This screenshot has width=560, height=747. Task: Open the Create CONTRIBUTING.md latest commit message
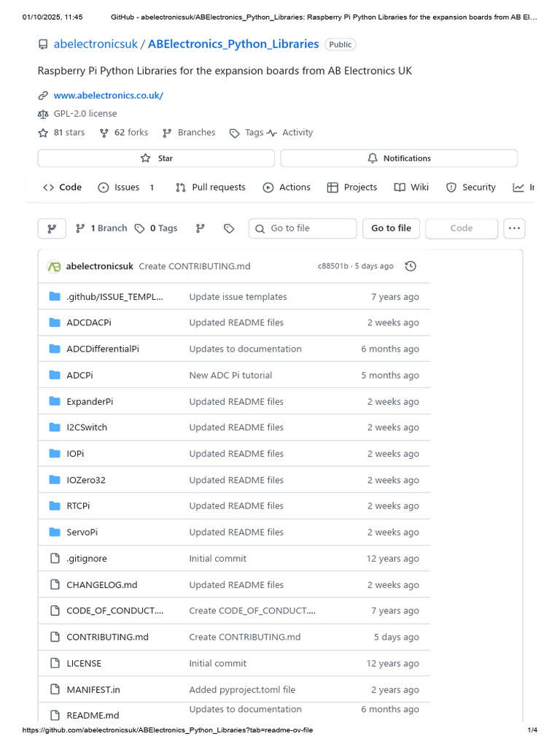(194, 266)
